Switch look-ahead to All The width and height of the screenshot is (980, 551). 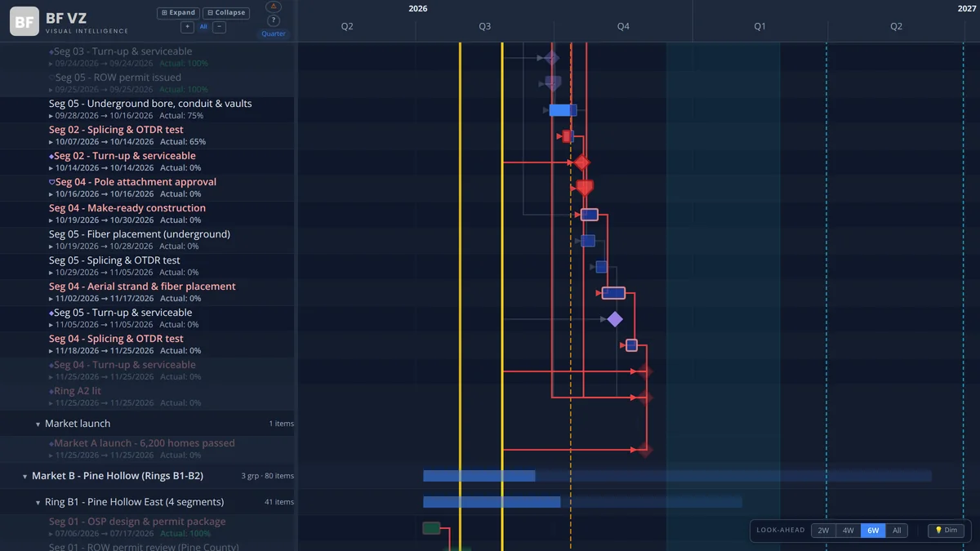point(897,531)
